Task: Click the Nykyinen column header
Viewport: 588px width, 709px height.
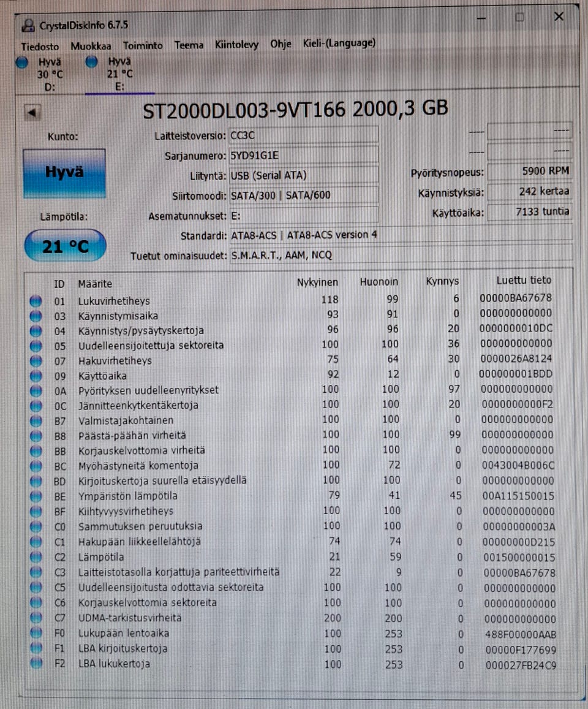Action: pos(317,282)
